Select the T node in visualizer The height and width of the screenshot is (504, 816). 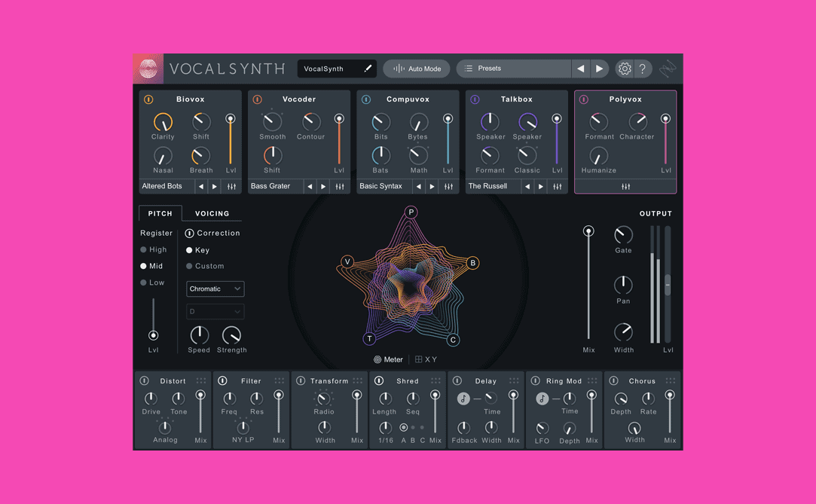pos(369,339)
